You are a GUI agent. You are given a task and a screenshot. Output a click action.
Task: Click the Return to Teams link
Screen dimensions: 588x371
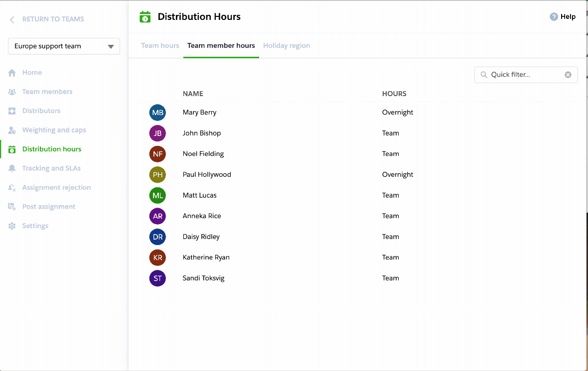click(53, 19)
